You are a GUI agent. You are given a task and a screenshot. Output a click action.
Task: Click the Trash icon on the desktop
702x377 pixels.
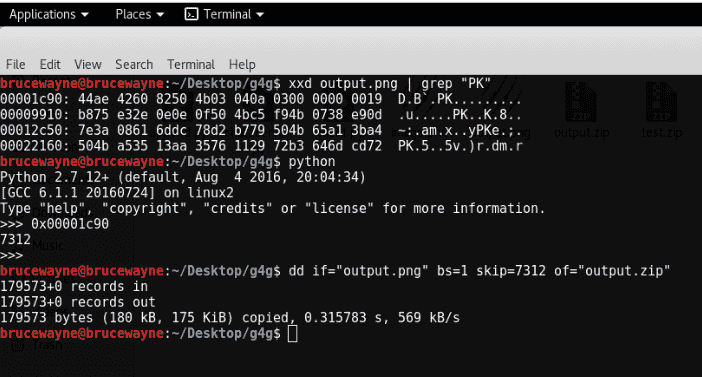point(17,345)
